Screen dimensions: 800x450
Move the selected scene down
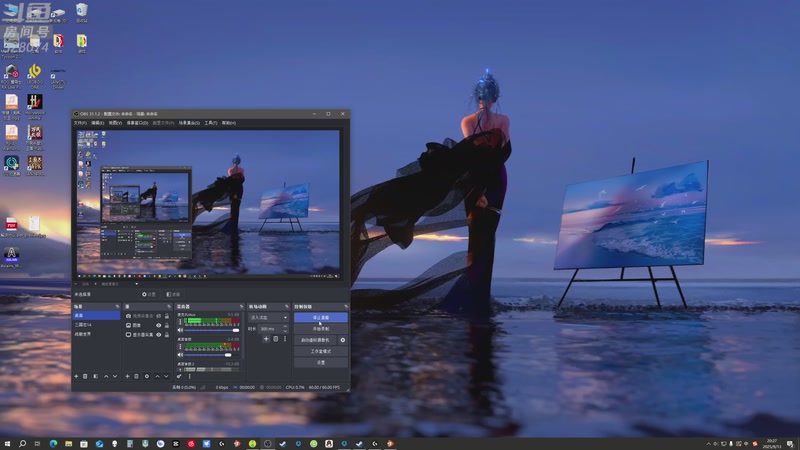pos(115,376)
